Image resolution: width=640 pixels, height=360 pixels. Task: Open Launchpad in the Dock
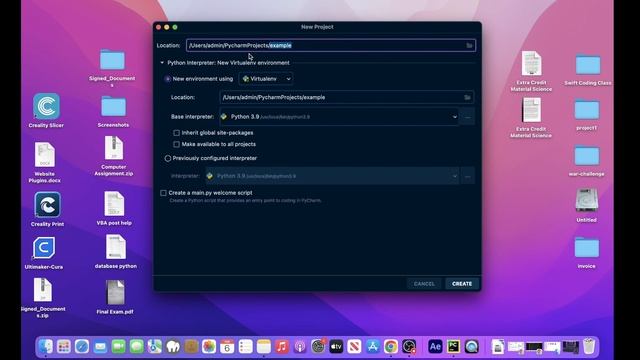pos(64,347)
